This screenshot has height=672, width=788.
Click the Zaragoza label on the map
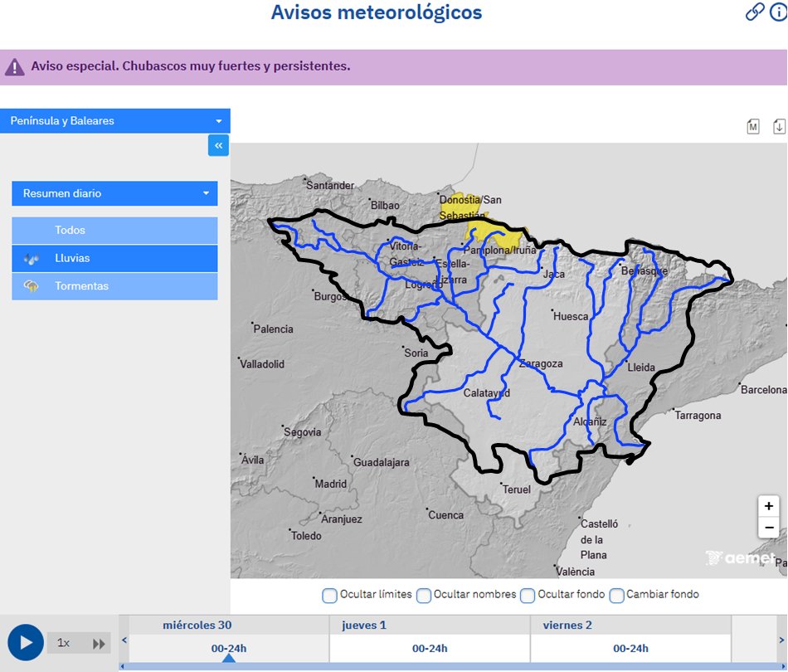coord(541,363)
